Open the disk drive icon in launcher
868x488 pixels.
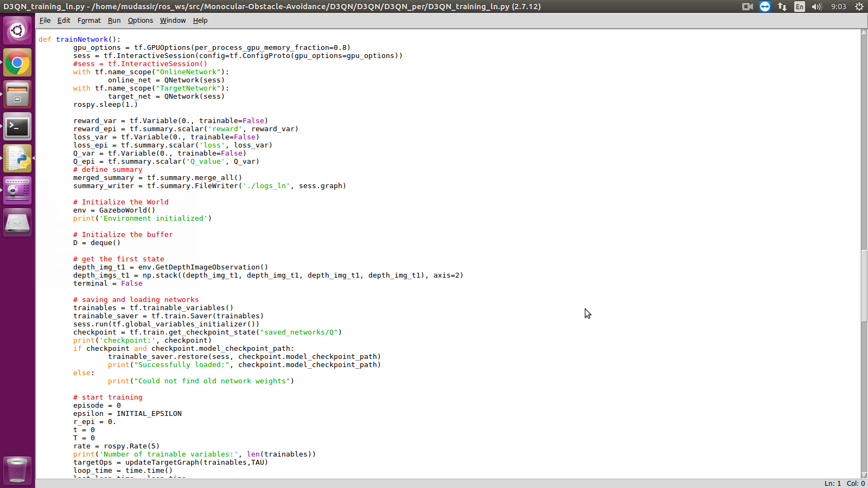click(x=17, y=223)
